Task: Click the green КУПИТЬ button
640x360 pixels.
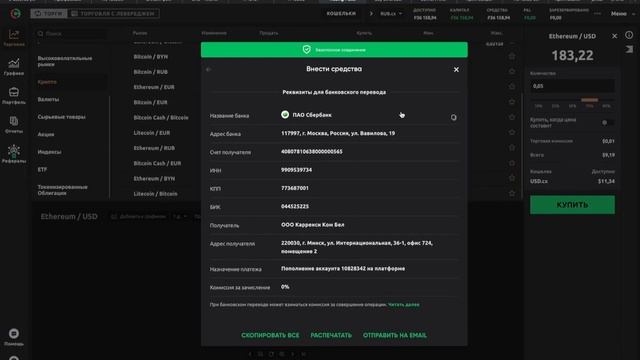Action: (x=572, y=204)
